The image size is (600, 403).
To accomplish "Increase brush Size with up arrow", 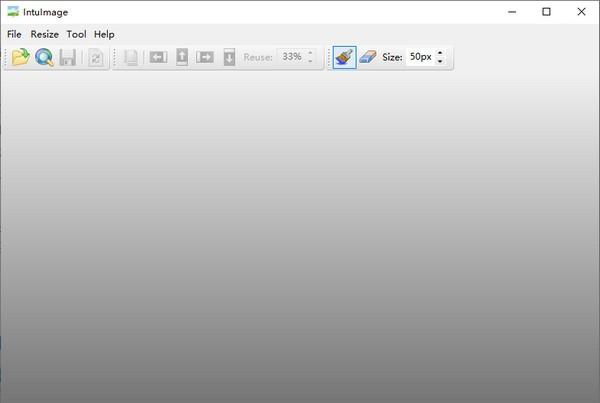I will coord(440,53).
